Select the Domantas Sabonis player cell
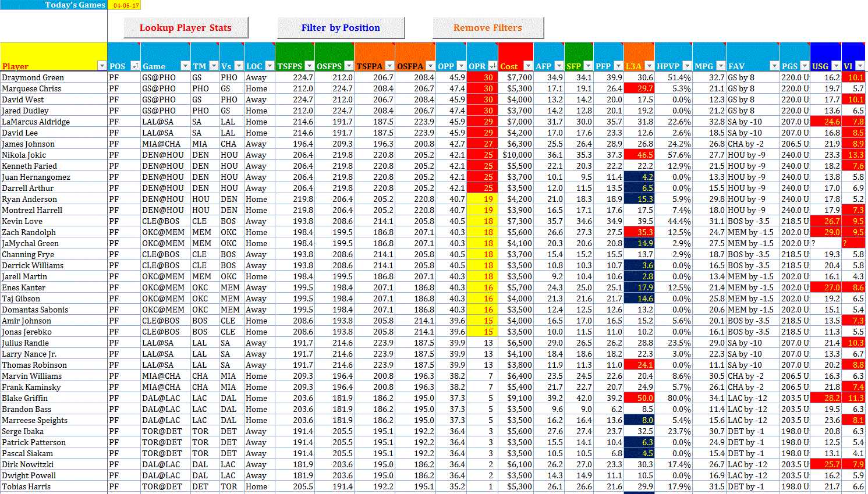 pos(54,310)
